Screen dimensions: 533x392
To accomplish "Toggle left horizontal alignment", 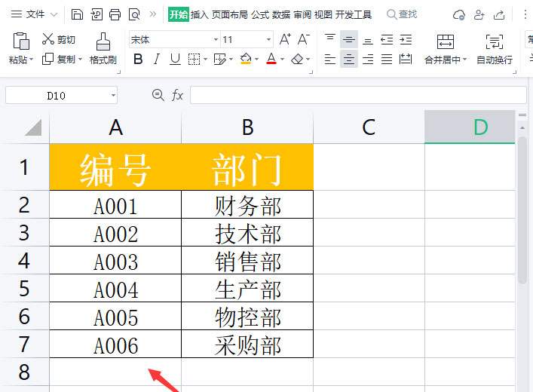I will point(329,59).
